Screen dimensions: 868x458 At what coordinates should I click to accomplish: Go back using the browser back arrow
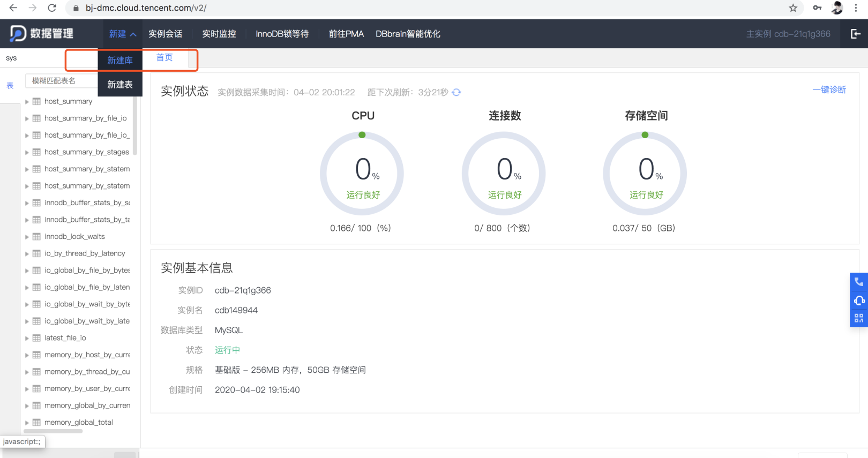tap(13, 8)
